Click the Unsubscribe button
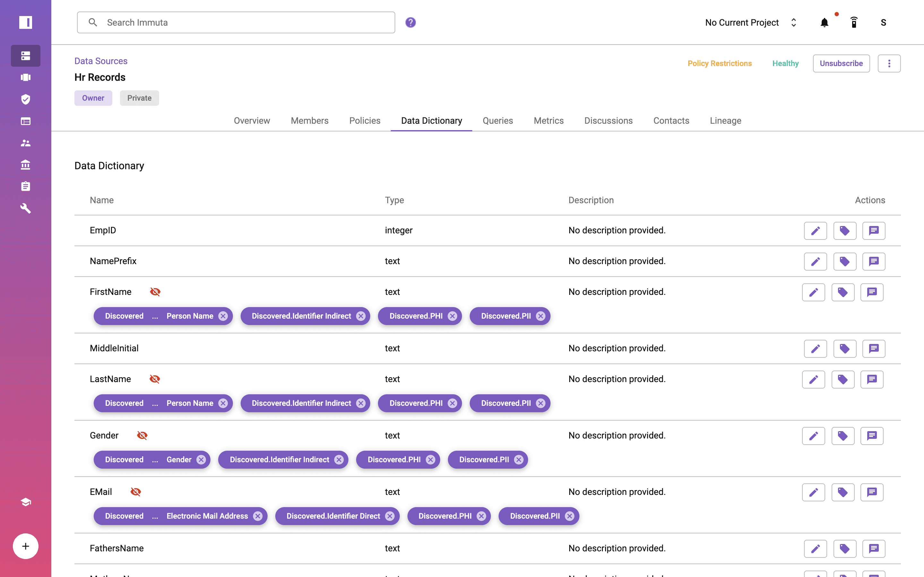The width and height of the screenshot is (924, 577). tap(841, 63)
